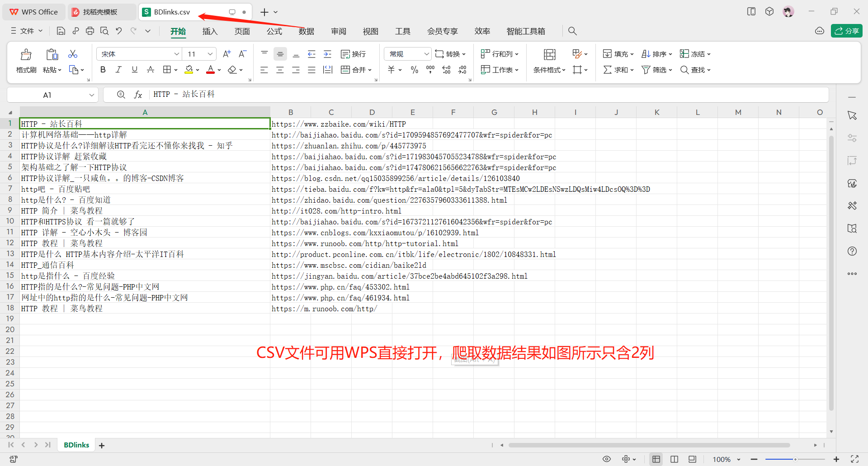Increase indent icon
This screenshot has height=466, width=868.
point(327,54)
